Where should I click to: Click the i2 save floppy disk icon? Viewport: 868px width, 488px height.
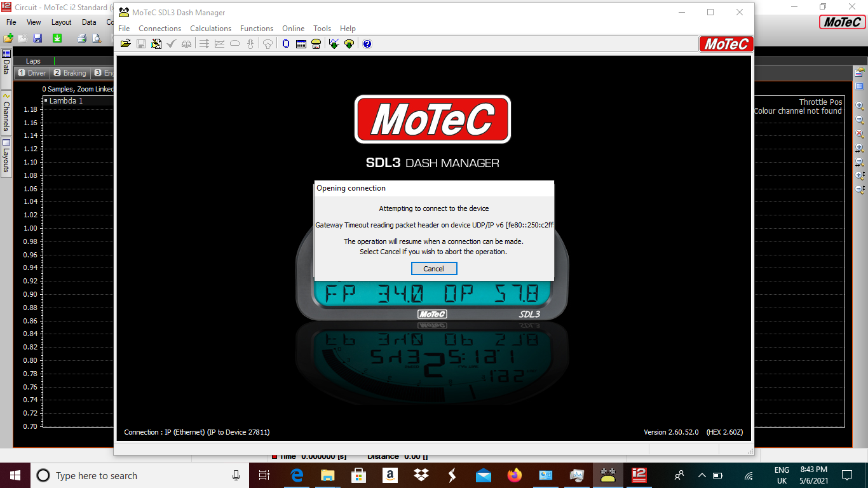click(x=37, y=38)
